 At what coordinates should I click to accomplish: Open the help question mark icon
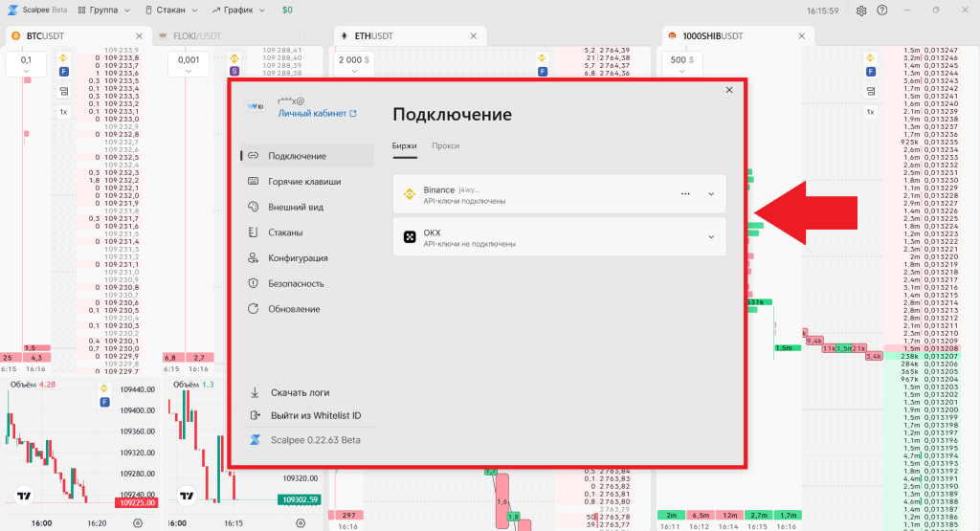point(881,11)
